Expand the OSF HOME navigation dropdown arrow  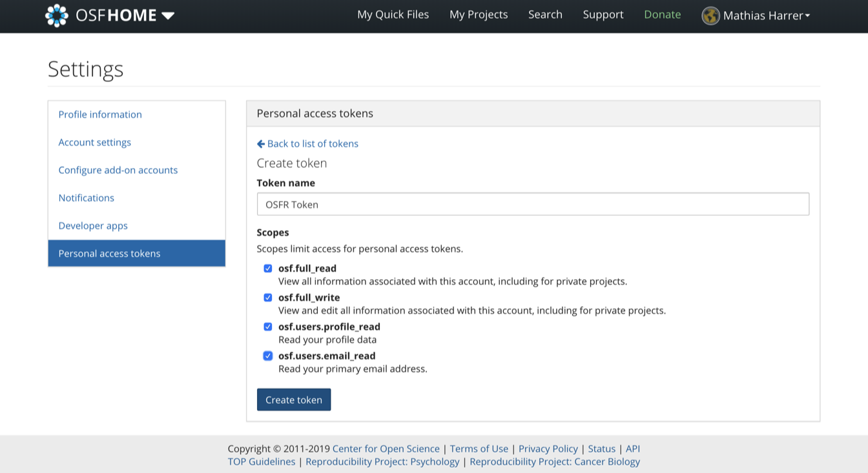[x=168, y=16]
